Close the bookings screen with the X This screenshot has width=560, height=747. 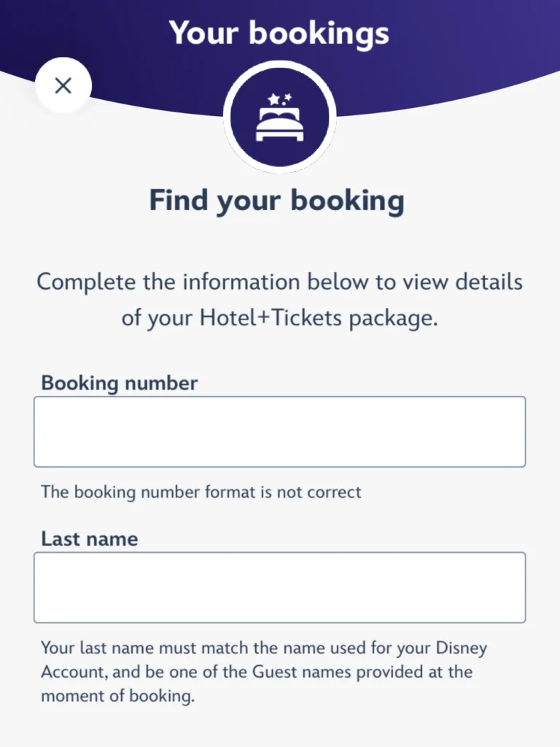tap(63, 85)
